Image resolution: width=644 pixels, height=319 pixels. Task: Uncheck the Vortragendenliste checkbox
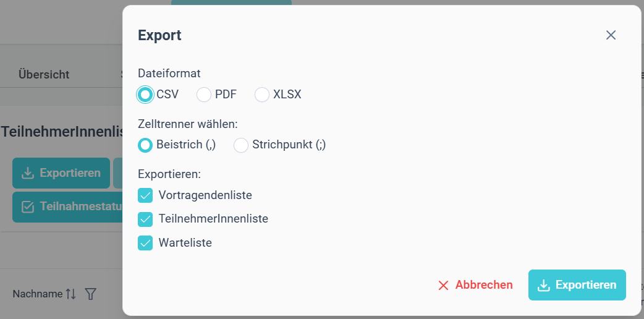click(x=145, y=195)
